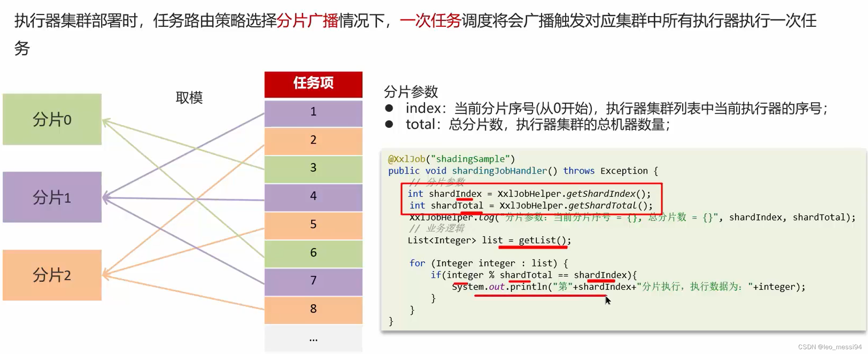The height and width of the screenshot is (354, 868).
Task: Click the System.out.println code line
Action: coord(629,287)
